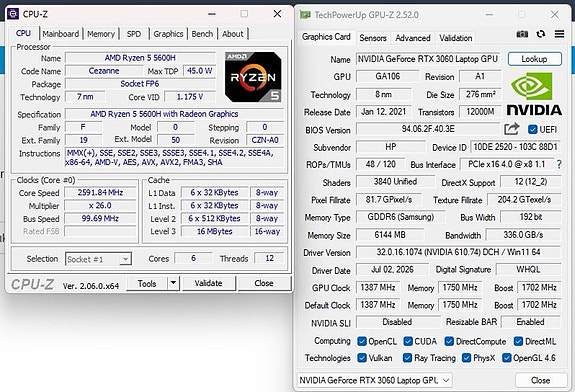Click the Close button in CPU-Z

click(x=264, y=283)
